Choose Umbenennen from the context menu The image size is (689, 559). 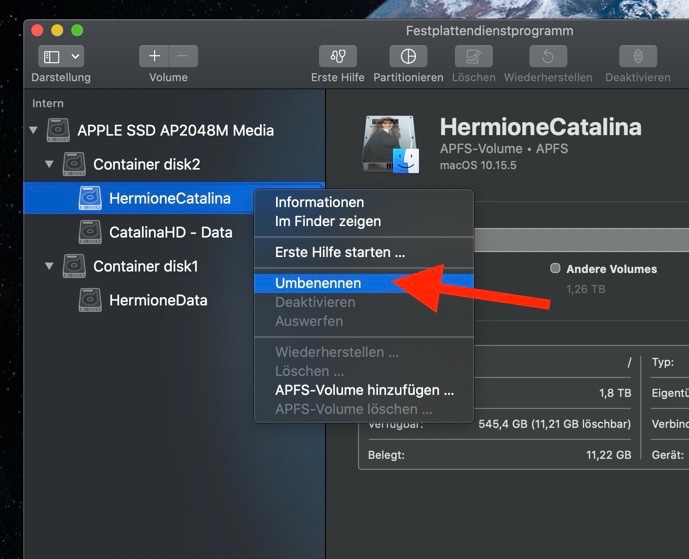click(318, 283)
